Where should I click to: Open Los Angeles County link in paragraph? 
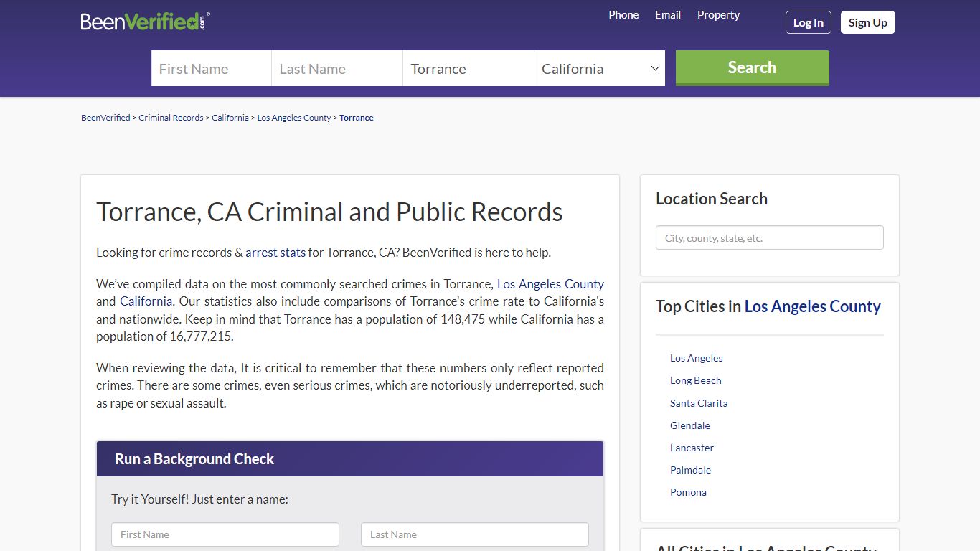pyautogui.click(x=550, y=284)
